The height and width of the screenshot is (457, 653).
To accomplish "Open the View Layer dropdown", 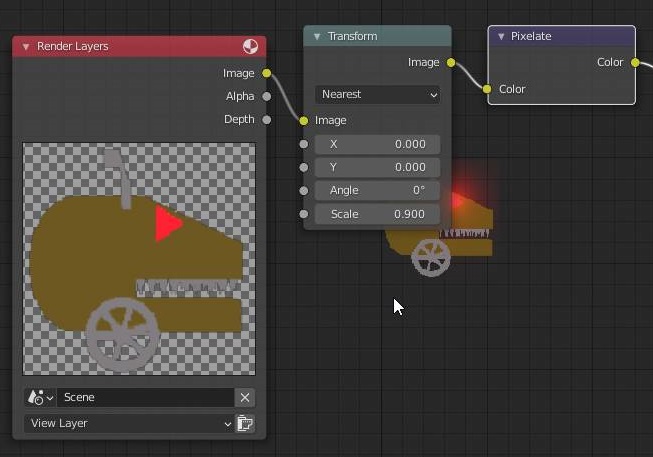I will coord(129,424).
